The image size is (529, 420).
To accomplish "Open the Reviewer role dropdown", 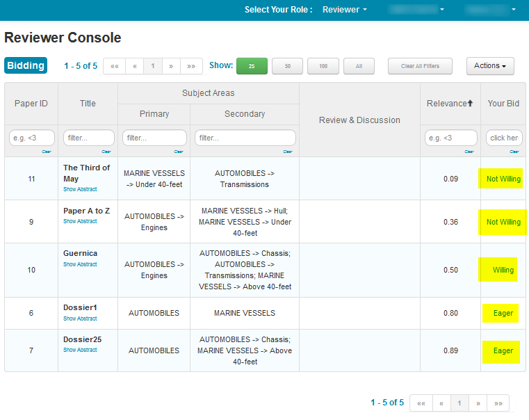I will [x=345, y=10].
